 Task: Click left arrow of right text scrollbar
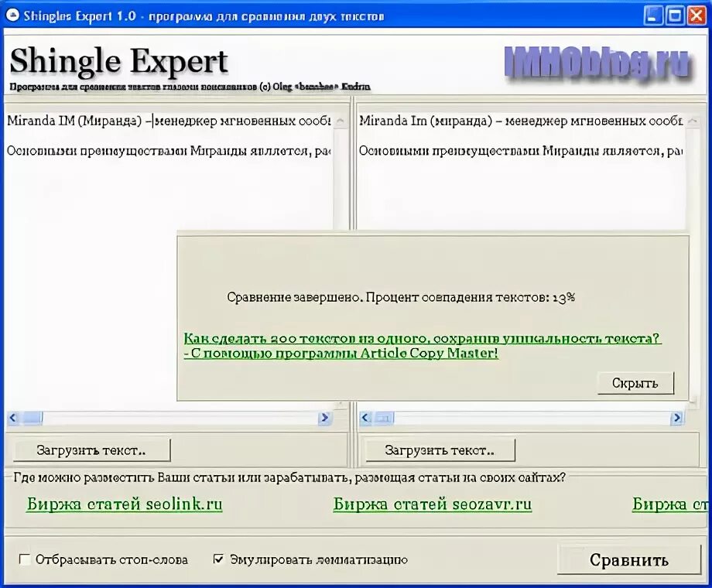click(366, 417)
